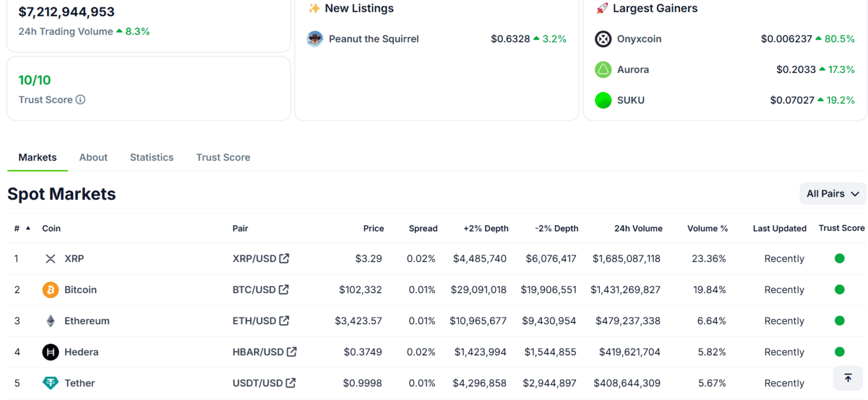Click the sort arrow beside # header

pos(28,228)
